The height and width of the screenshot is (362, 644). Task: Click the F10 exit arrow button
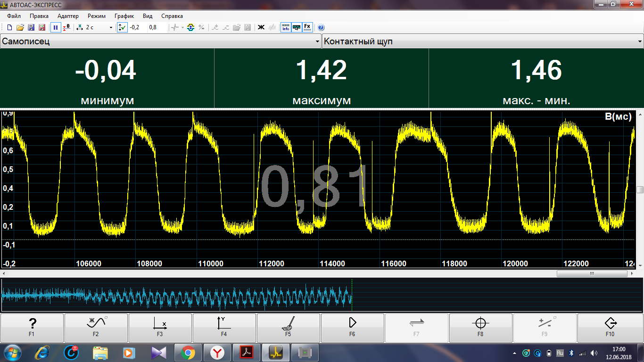611,328
